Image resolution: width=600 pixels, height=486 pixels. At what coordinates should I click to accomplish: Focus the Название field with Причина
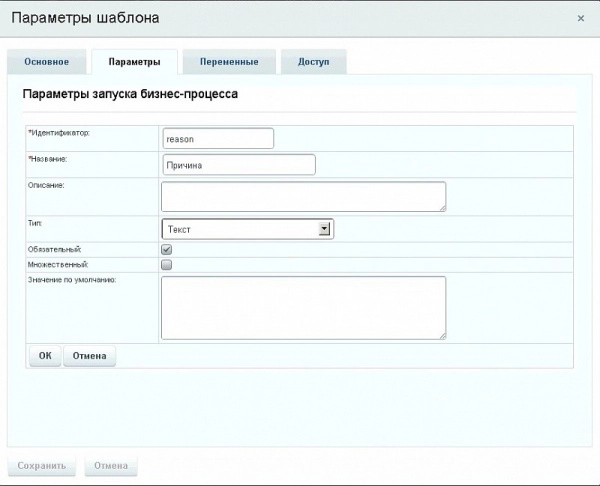point(238,165)
